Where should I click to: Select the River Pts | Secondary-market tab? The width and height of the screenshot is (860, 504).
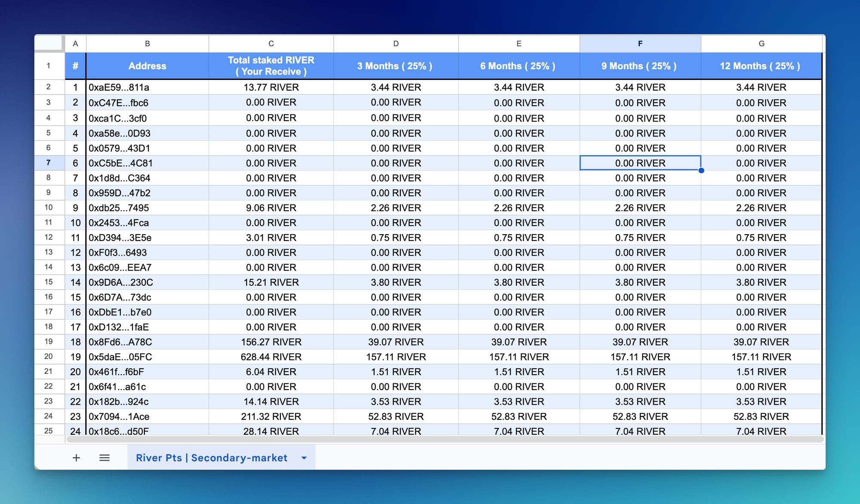tap(212, 458)
